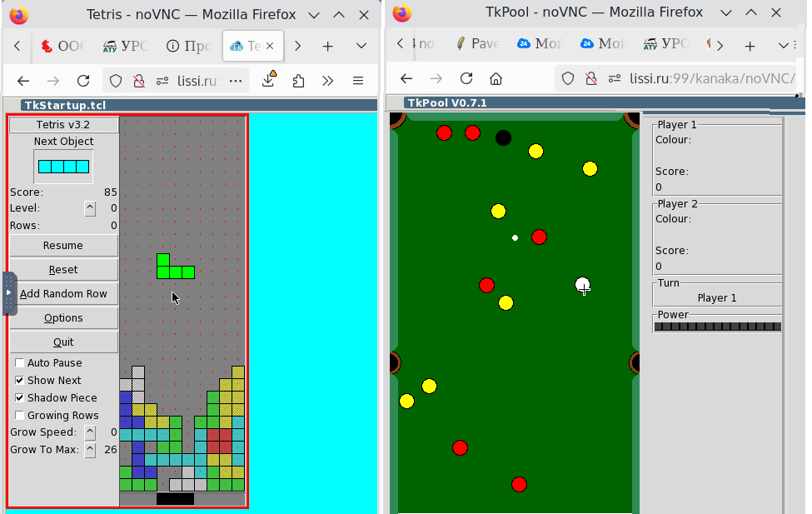
Task: Toggle Auto Pause checkbox
Action: click(x=20, y=362)
